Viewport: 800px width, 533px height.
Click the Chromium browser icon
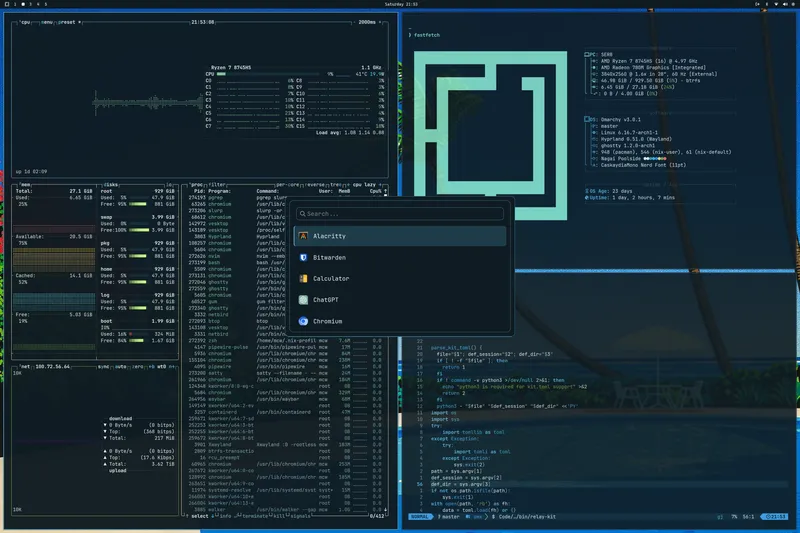tap(303, 321)
